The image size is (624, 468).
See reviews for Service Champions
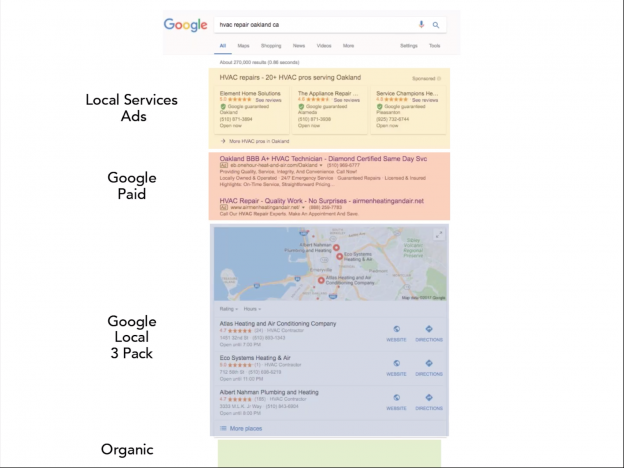(x=425, y=100)
